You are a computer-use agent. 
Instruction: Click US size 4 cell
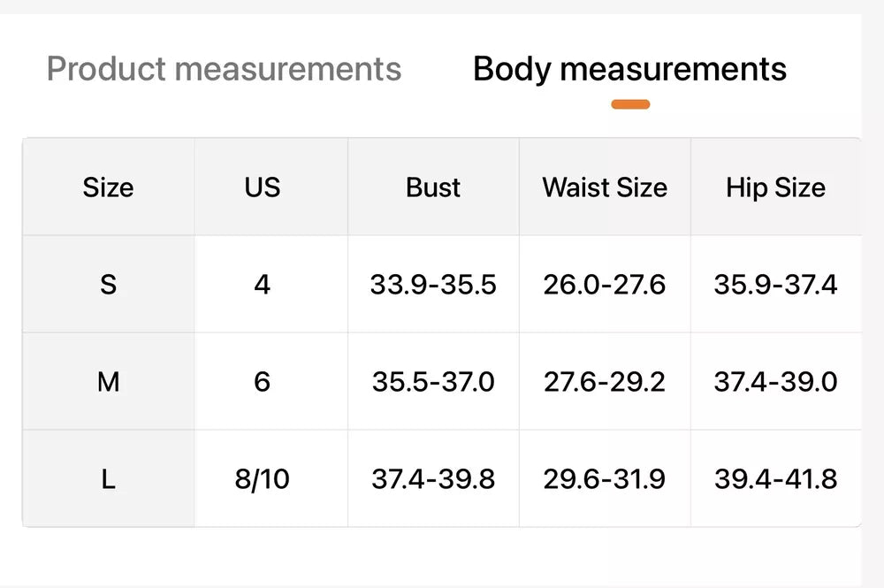click(x=263, y=284)
